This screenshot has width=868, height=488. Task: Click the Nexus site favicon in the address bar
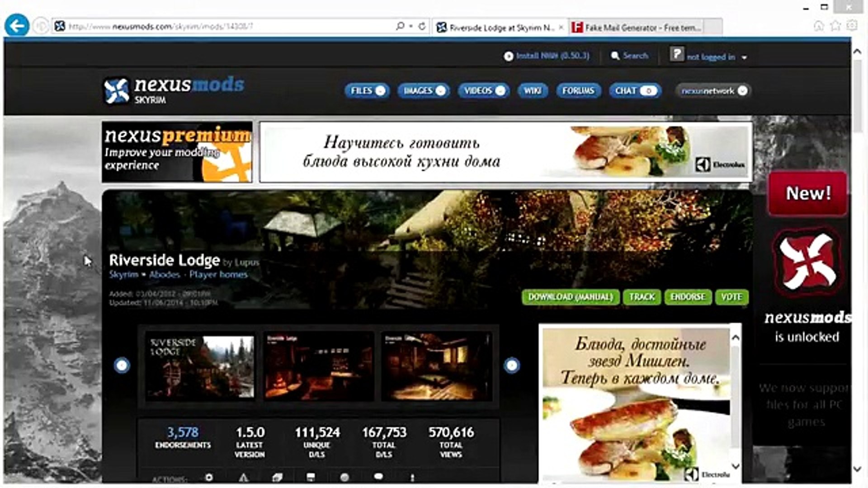(x=60, y=26)
